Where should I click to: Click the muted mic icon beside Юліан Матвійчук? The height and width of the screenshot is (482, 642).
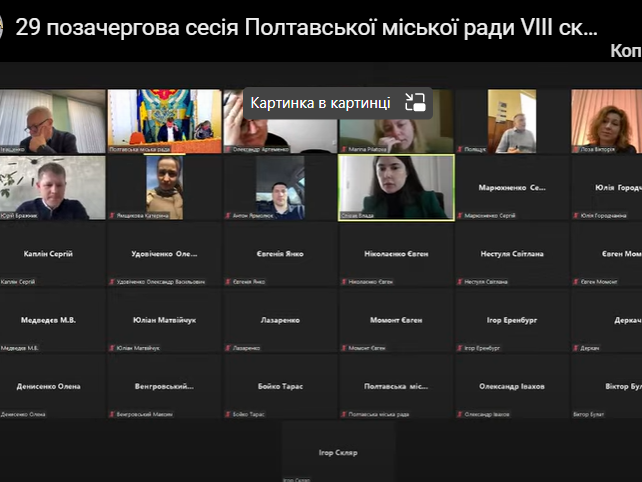tap(112, 348)
